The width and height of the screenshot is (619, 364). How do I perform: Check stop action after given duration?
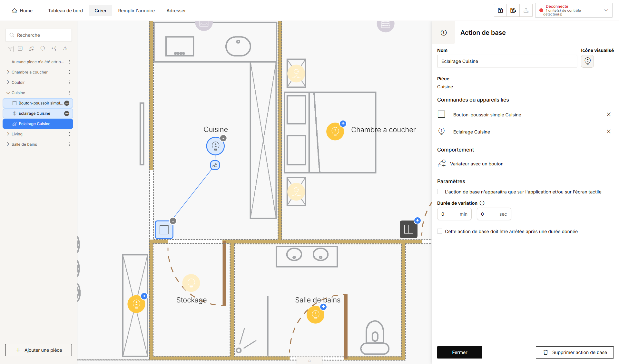440,231
